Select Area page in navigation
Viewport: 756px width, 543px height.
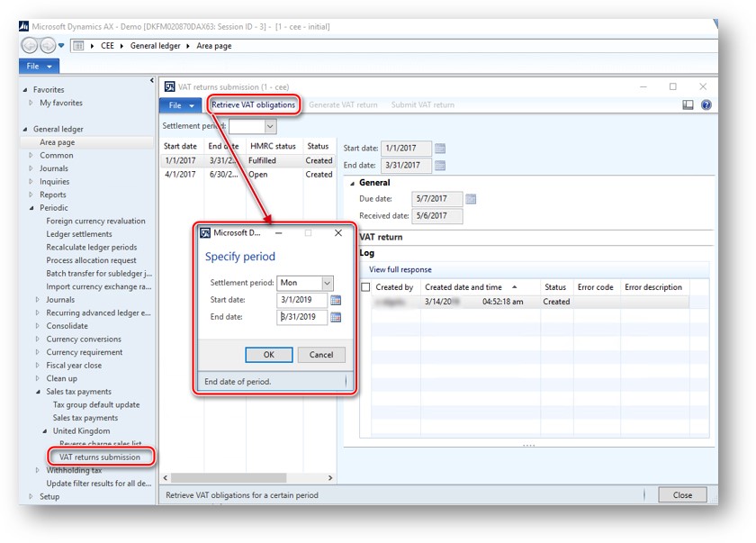[x=57, y=142]
